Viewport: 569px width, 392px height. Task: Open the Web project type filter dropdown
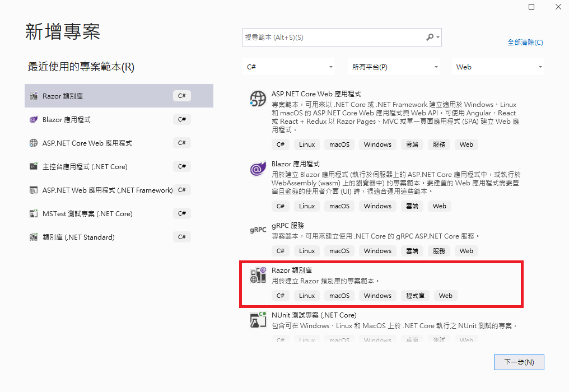[x=497, y=67]
